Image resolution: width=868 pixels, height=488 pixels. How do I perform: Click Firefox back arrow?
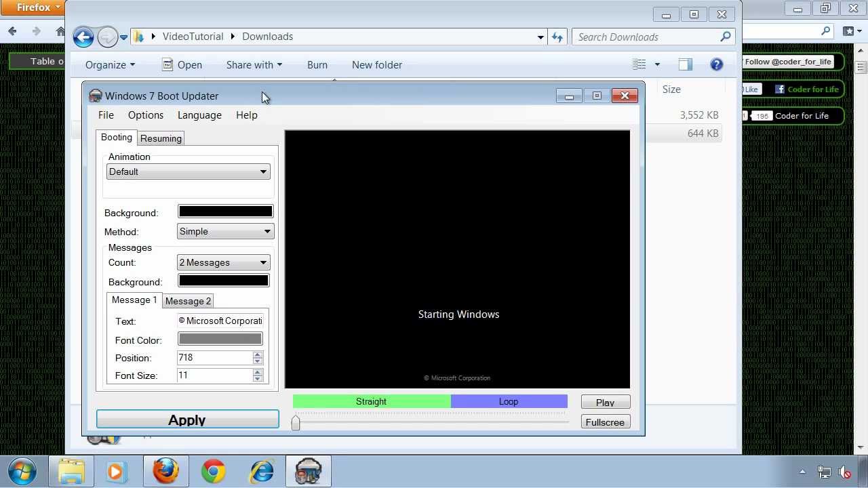point(12,31)
